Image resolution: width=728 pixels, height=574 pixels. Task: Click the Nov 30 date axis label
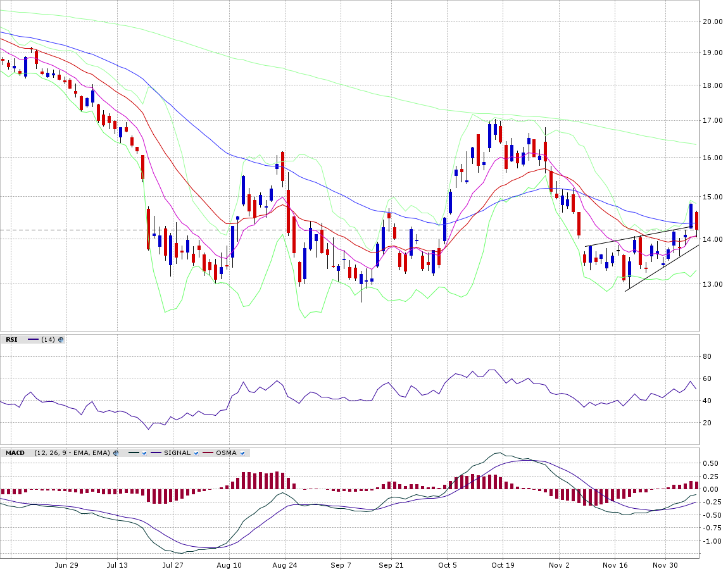click(x=665, y=565)
